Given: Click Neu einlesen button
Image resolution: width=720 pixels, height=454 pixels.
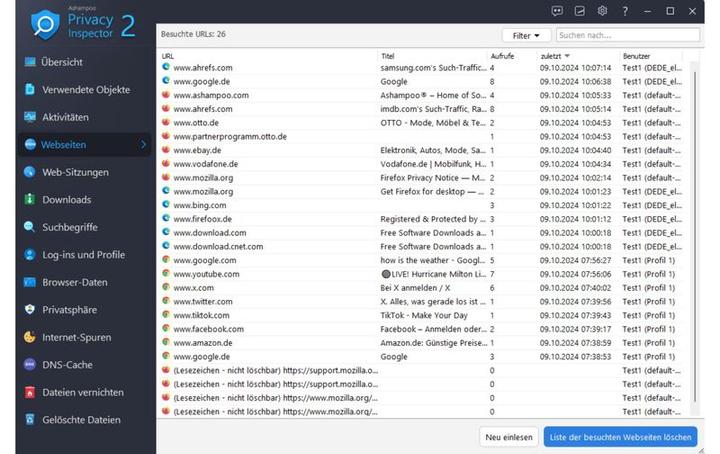Looking at the screenshot, I should pos(509,437).
